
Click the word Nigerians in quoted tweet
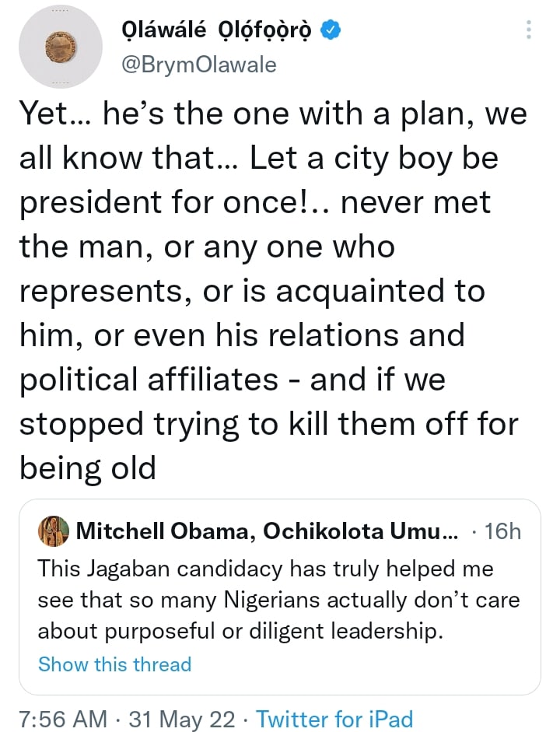pos(272,600)
